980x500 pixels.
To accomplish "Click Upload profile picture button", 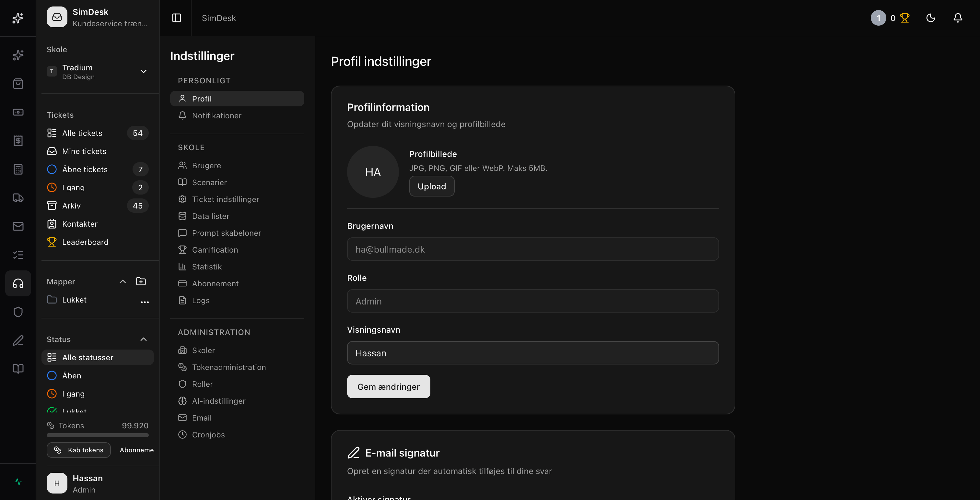I will tap(432, 186).
